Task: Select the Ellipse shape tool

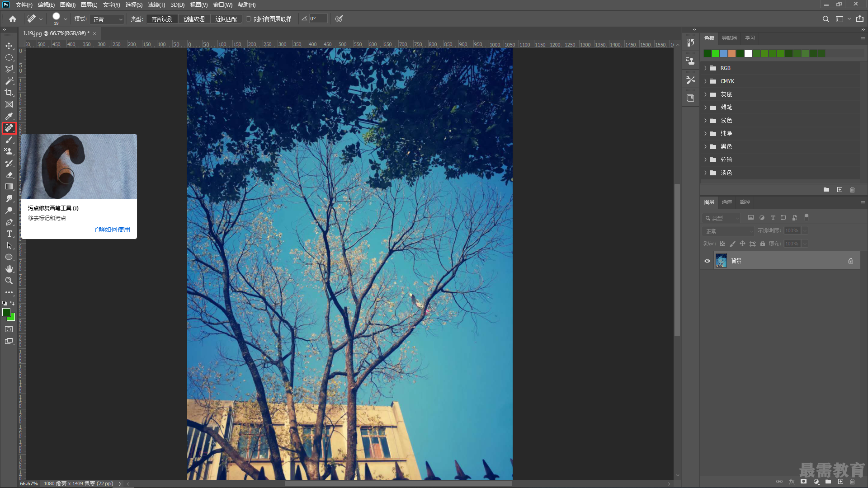Action: (9, 257)
